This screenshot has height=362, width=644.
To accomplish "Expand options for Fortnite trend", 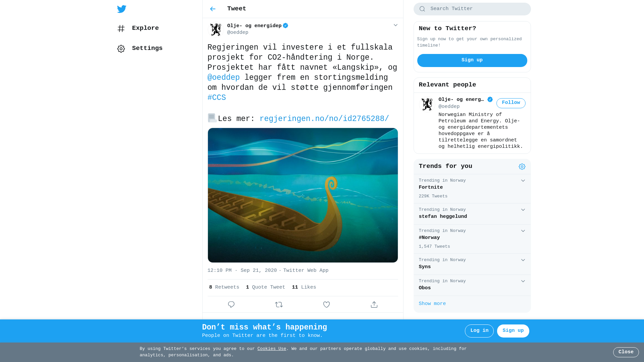I will pyautogui.click(x=523, y=181).
